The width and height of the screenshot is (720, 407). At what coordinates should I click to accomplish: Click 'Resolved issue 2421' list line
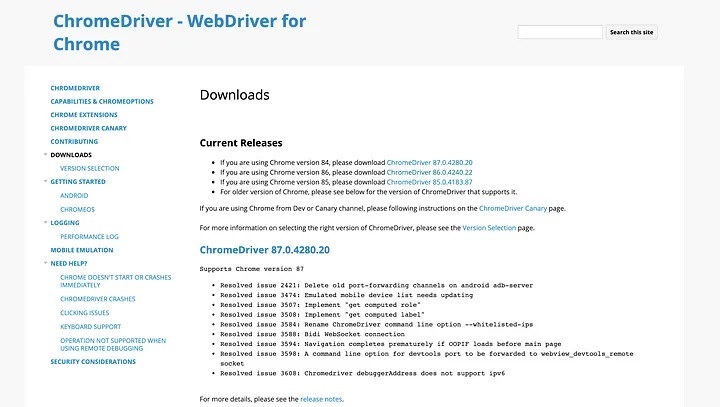tap(377, 285)
